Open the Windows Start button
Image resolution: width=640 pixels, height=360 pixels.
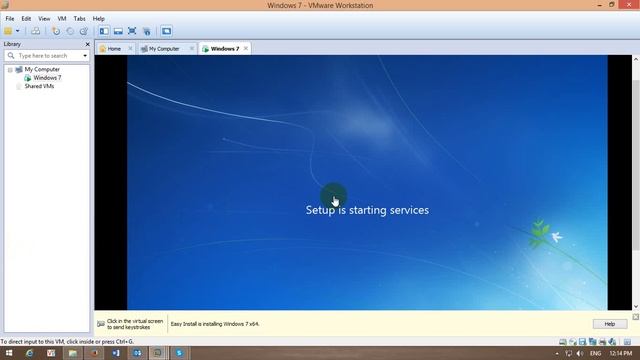[9, 353]
